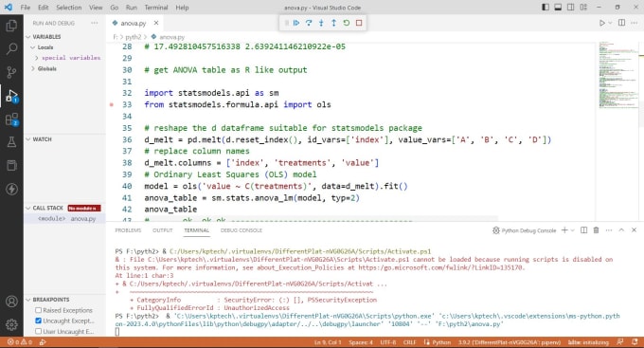
Task: Click pyth2 in the breadcrumb path
Action: tap(134, 37)
